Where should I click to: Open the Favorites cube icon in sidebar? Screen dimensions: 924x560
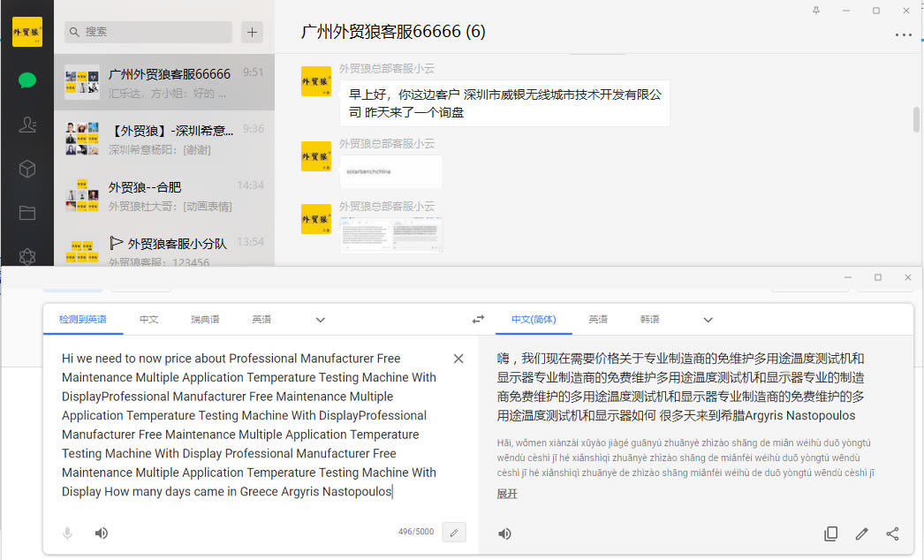(27, 169)
